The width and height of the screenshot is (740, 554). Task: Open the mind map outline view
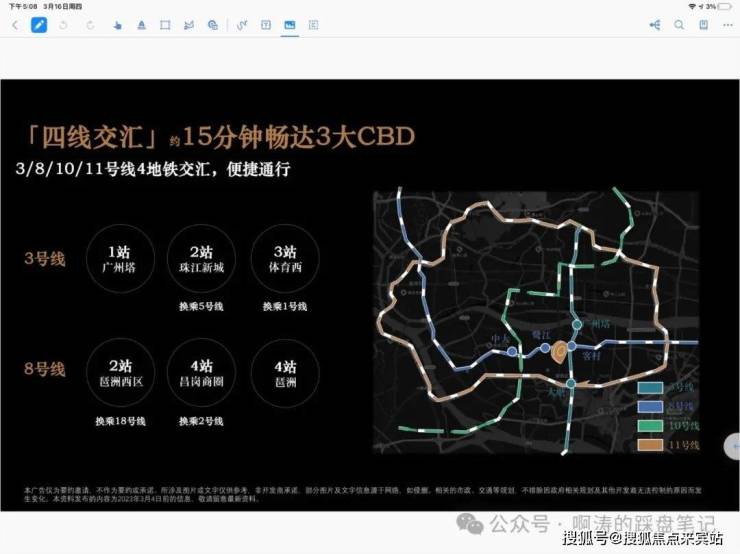coord(654,25)
